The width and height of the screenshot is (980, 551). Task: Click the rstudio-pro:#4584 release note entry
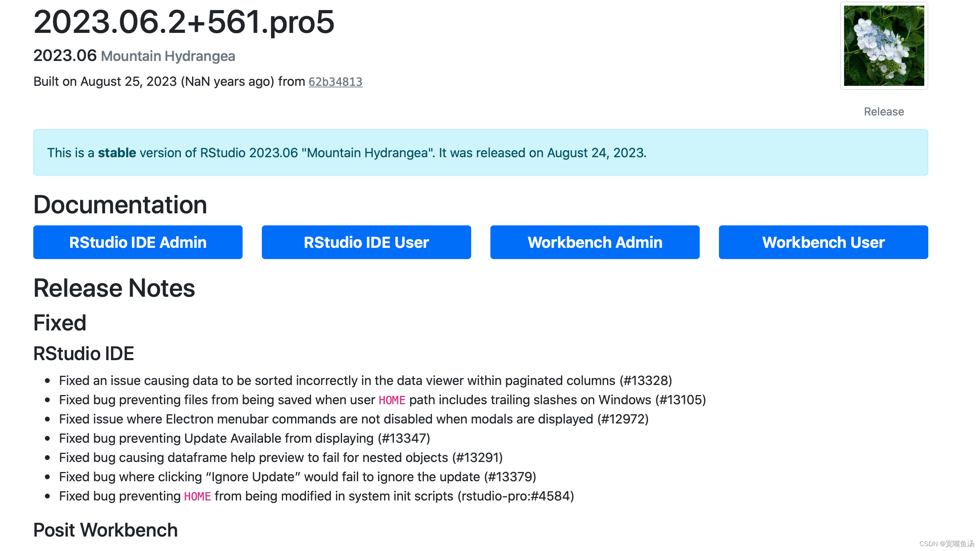[316, 496]
